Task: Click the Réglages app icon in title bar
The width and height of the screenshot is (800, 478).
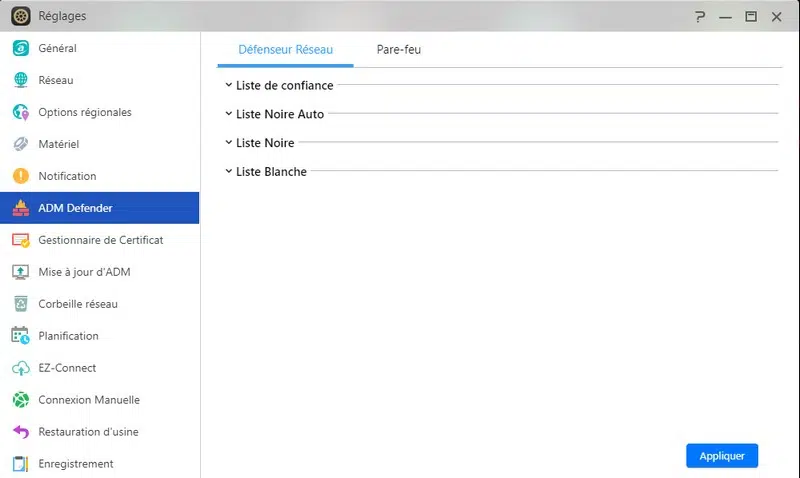Action: coord(20,16)
